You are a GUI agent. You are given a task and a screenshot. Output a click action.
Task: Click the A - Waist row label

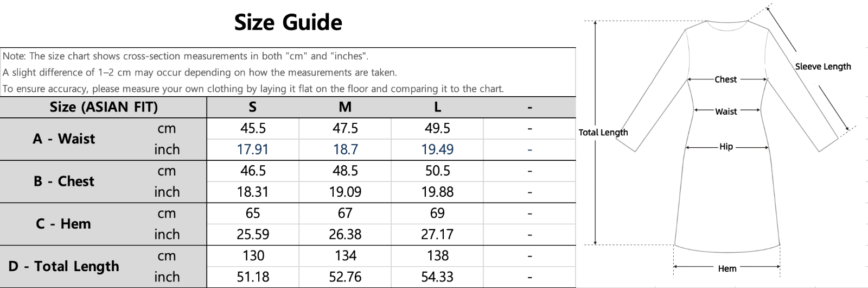click(63, 139)
